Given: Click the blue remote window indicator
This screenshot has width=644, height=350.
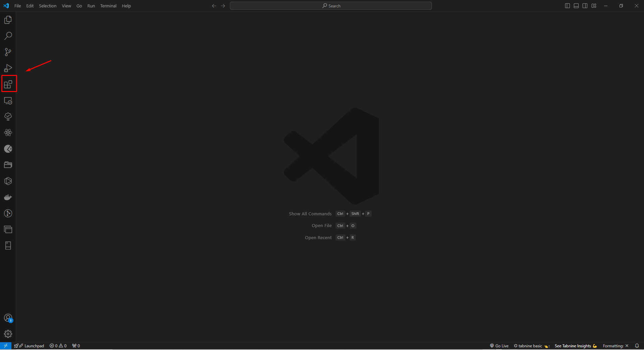Looking at the screenshot, I should click(x=6, y=346).
